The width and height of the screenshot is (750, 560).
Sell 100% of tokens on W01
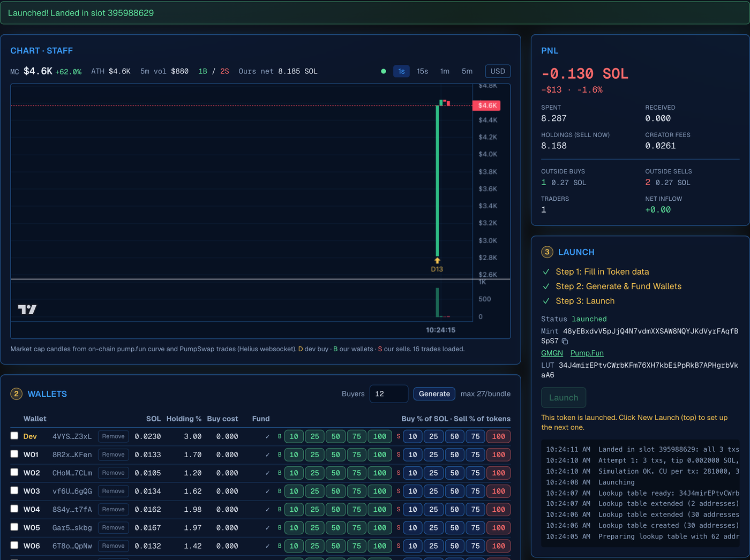[499, 455]
